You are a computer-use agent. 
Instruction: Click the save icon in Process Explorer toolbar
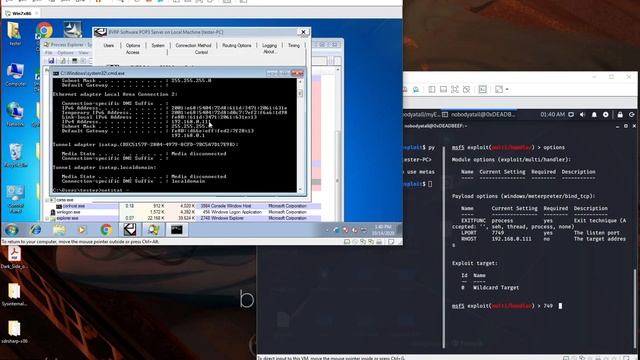51,61
